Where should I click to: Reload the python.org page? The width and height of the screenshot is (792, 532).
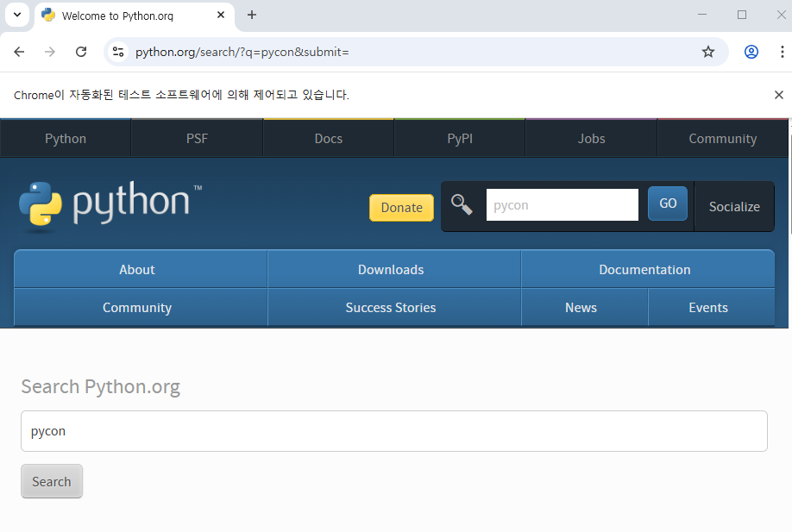click(81, 52)
